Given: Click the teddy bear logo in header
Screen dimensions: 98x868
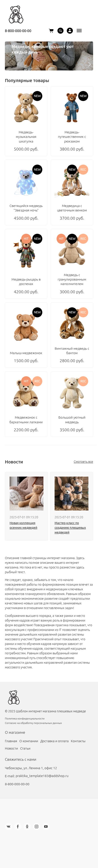Looking at the screenshot, I should pyautogui.click(x=16, y=14).
